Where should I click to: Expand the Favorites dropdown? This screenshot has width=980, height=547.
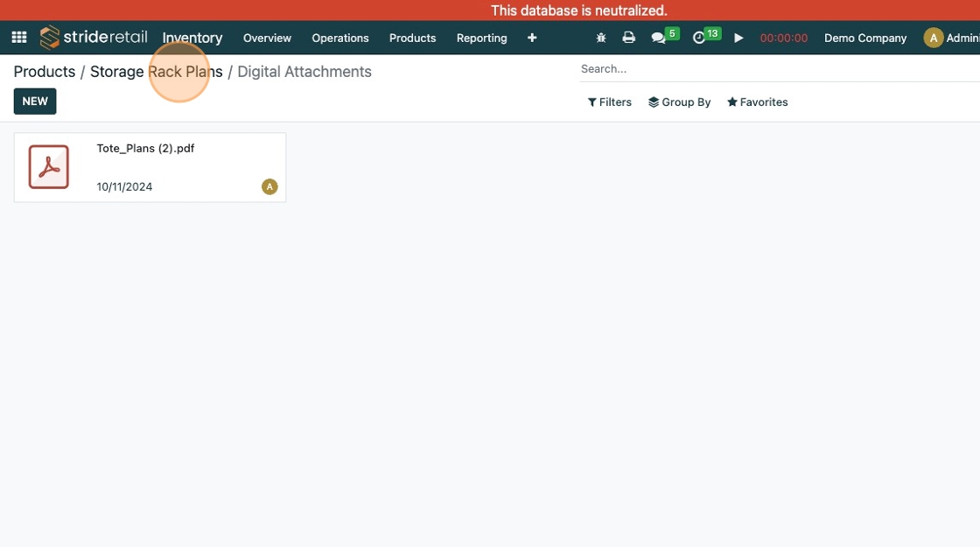[x=758, y=102]
